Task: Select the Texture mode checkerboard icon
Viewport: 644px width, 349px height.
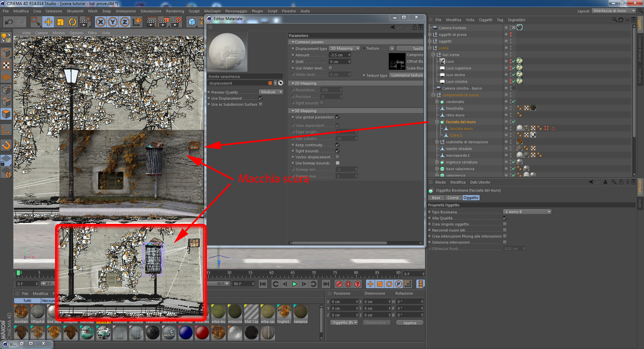Action: 6,65
